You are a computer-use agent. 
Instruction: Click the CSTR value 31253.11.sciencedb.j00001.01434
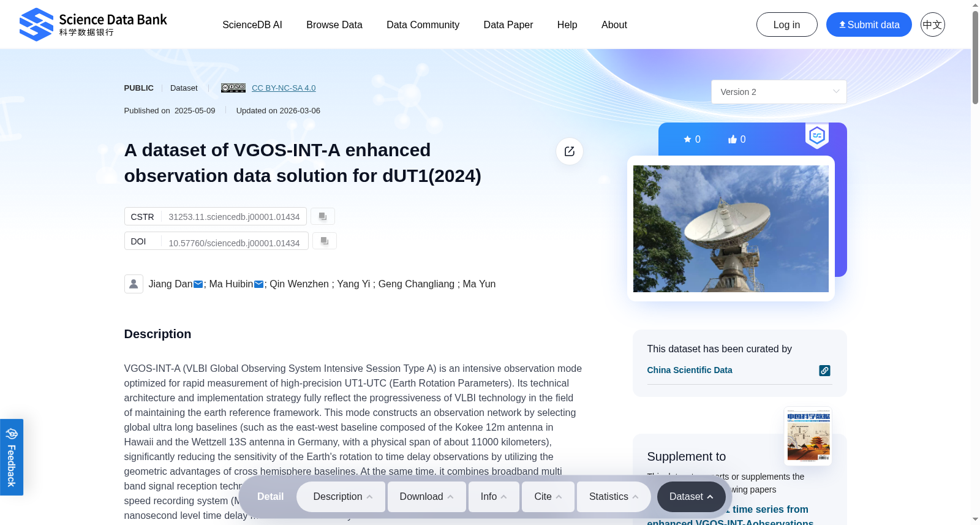pyautogui.click(x=234, y=217)
